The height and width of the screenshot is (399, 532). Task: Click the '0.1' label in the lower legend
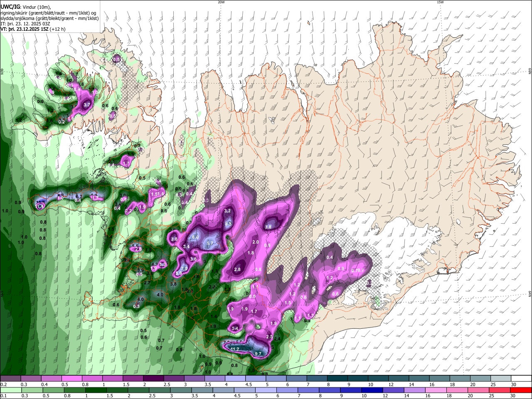tap(3, 395)
